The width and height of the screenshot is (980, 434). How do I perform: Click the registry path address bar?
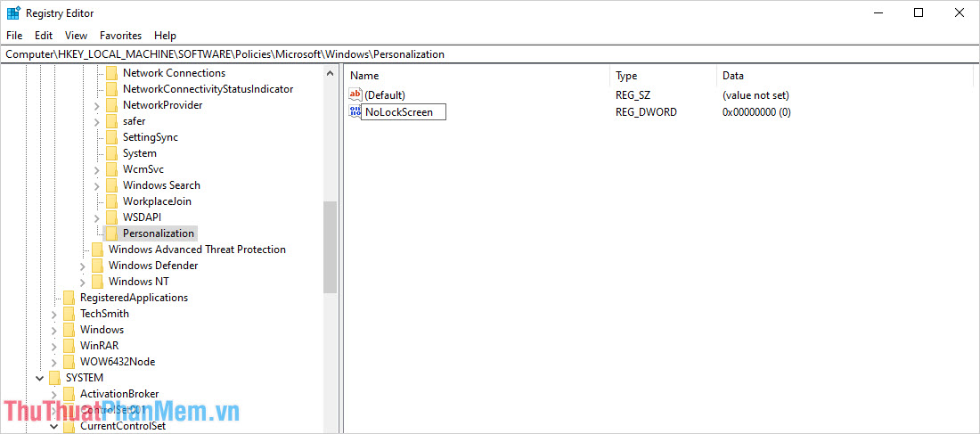(x=490, y=54)
